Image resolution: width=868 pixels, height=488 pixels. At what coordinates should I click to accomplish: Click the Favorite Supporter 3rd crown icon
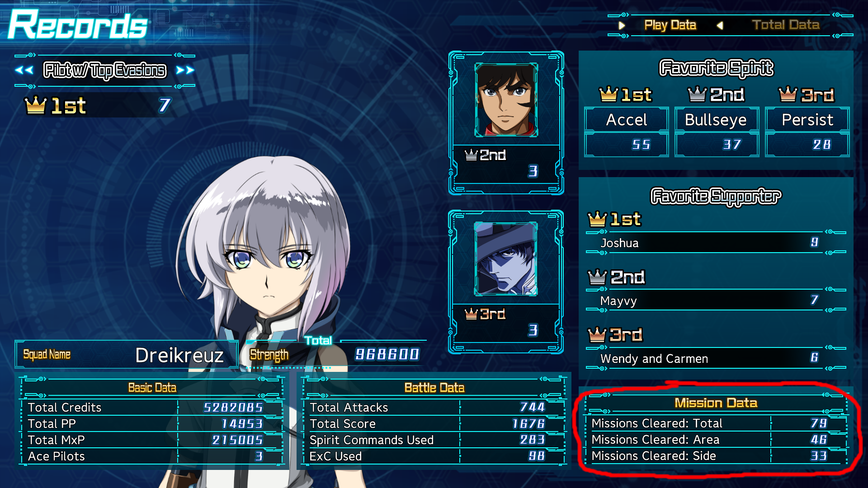[x=597, y=335]
